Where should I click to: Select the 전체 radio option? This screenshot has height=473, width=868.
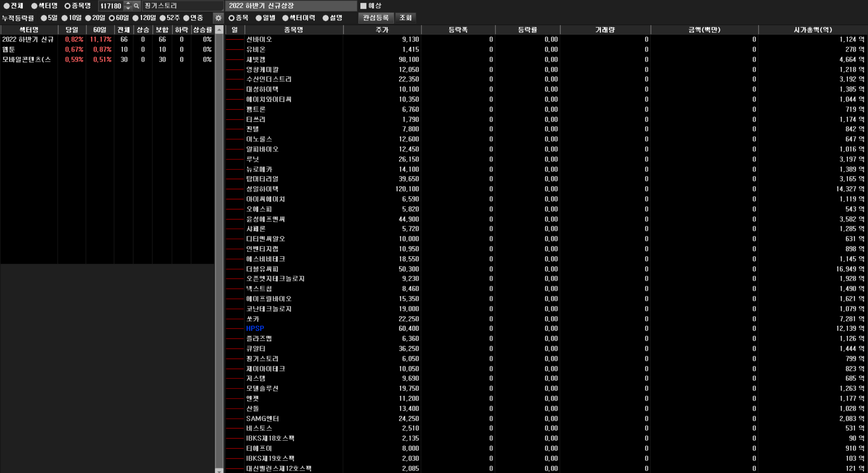(7, 6)
